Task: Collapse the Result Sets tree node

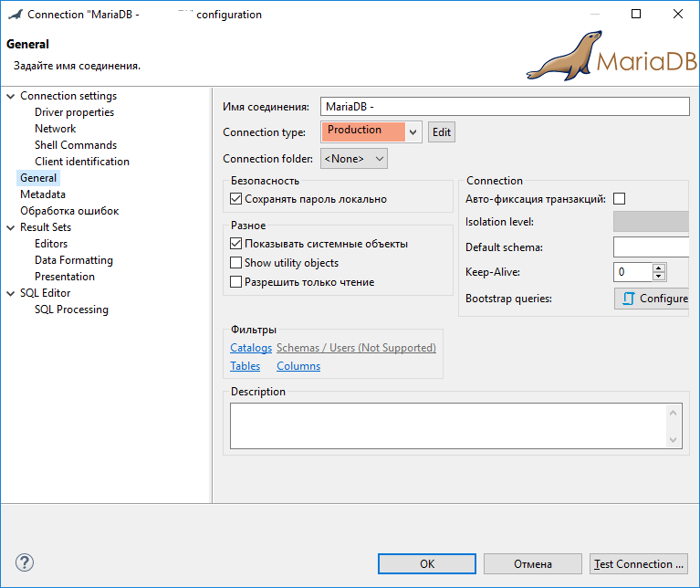Action: point(11,227)
